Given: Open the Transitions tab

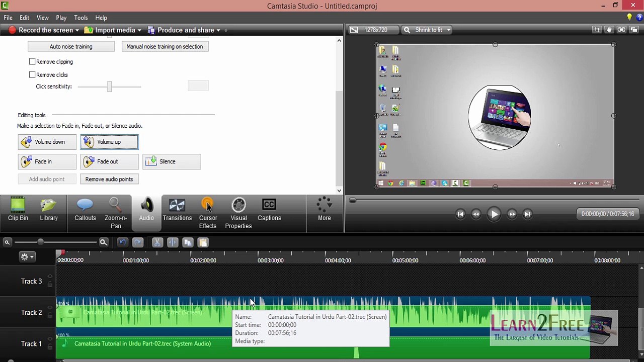Looking at the screenshot, I should [177, 209].
